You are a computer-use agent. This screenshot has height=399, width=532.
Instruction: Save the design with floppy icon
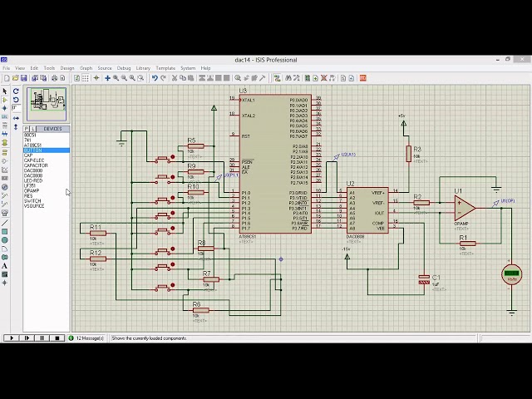tap(23, 78)
